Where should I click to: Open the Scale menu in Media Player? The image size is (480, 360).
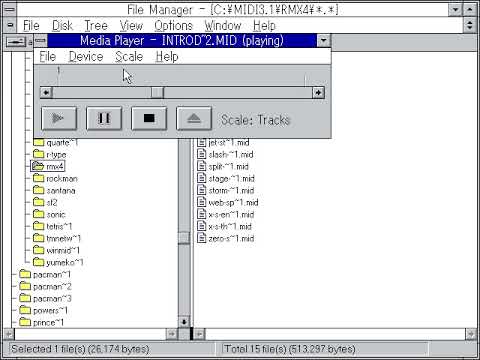[129, 57]
